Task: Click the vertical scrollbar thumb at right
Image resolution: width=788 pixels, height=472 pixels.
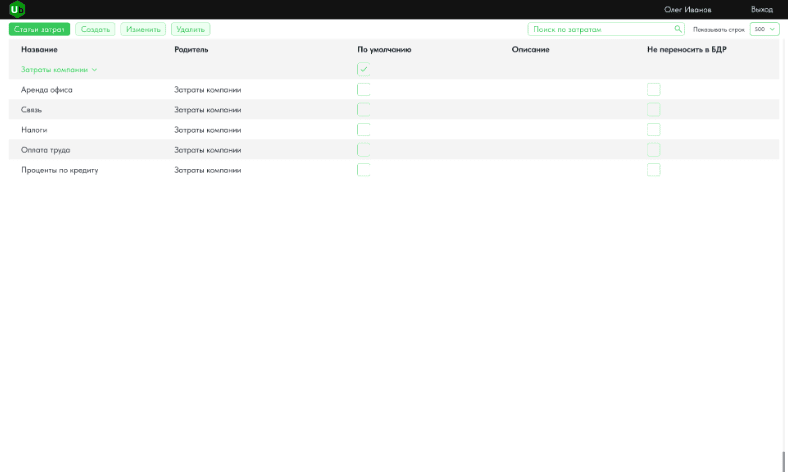Action: [783, 460]
